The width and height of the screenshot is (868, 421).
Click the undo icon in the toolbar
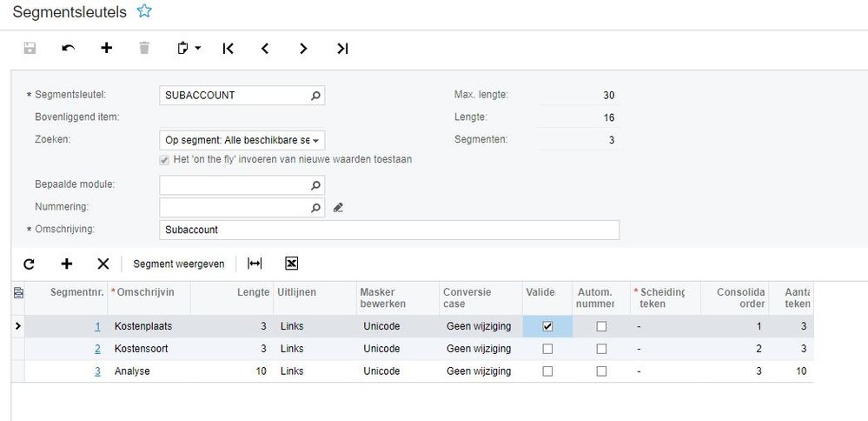click(x=68, y=49)
